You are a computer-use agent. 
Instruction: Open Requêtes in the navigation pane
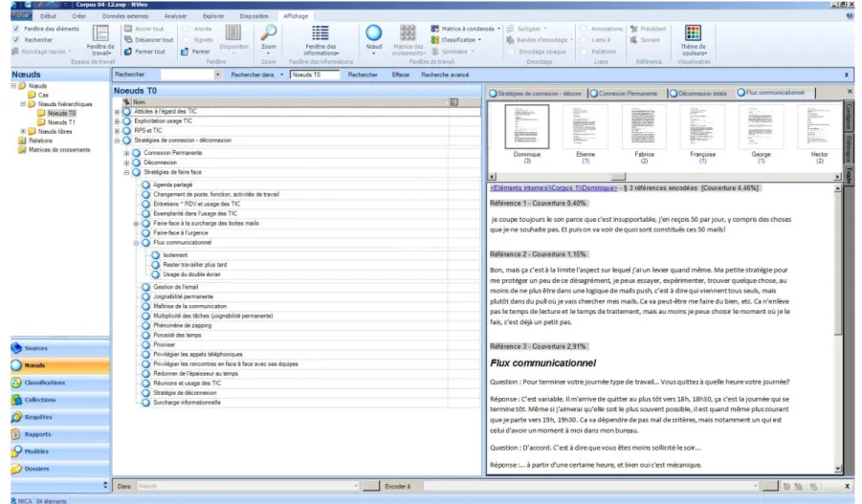[60, 417]
